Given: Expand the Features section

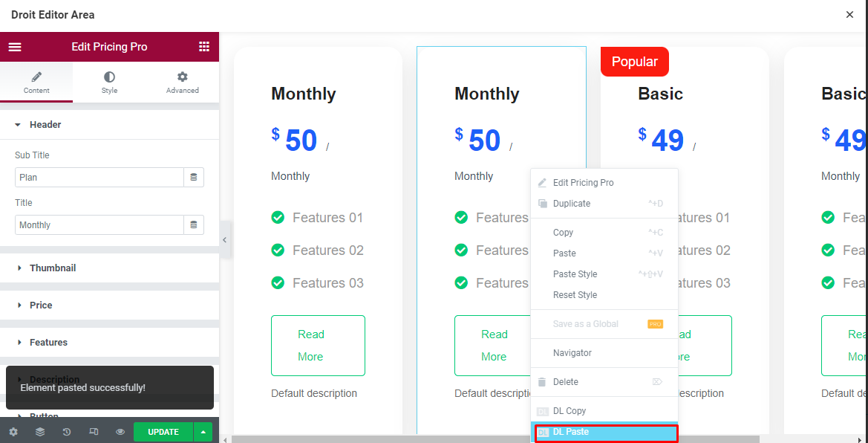Looking at the screenshot, I should point(110,342).
